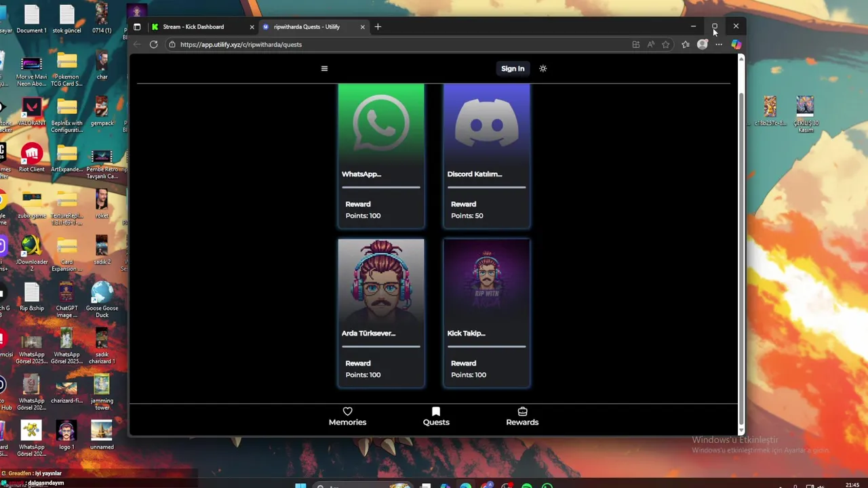
Task: Select stok güncel desktop file
Action: click(66, 20)
